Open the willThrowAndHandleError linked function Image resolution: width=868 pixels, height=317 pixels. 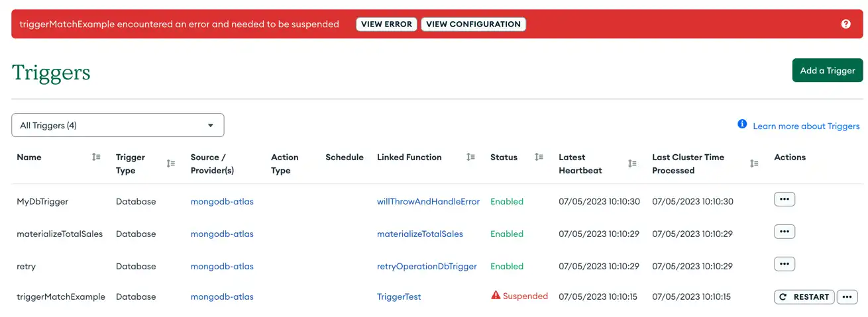(x=428, y=201)
